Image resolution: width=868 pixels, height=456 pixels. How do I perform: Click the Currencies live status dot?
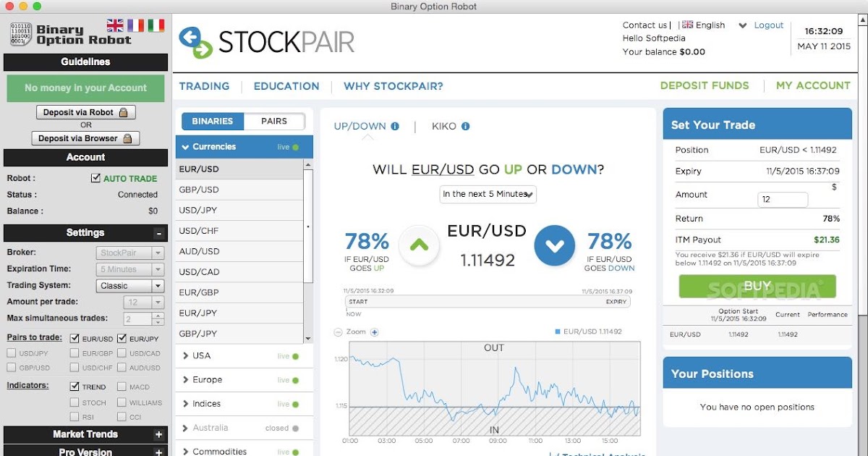pos(295,147)
